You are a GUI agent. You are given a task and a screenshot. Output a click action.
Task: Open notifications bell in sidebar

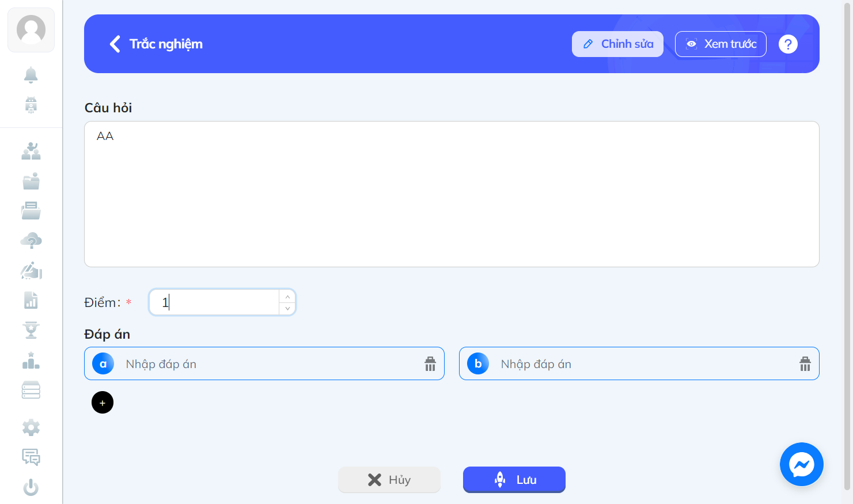(31, 75)
